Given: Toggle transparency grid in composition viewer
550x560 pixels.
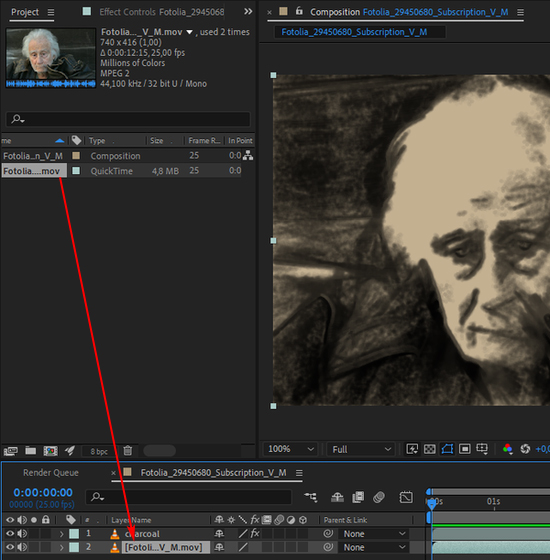Looking at the screenshot, I should point(429,449).
